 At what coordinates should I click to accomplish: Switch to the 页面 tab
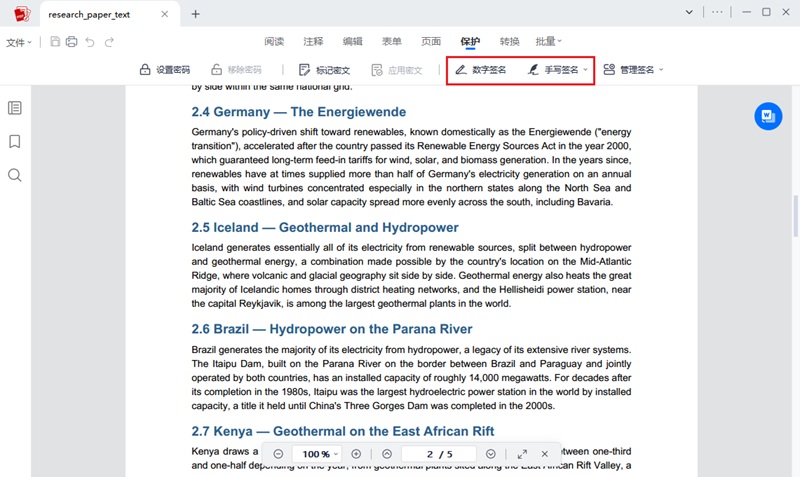coord(431,41)
